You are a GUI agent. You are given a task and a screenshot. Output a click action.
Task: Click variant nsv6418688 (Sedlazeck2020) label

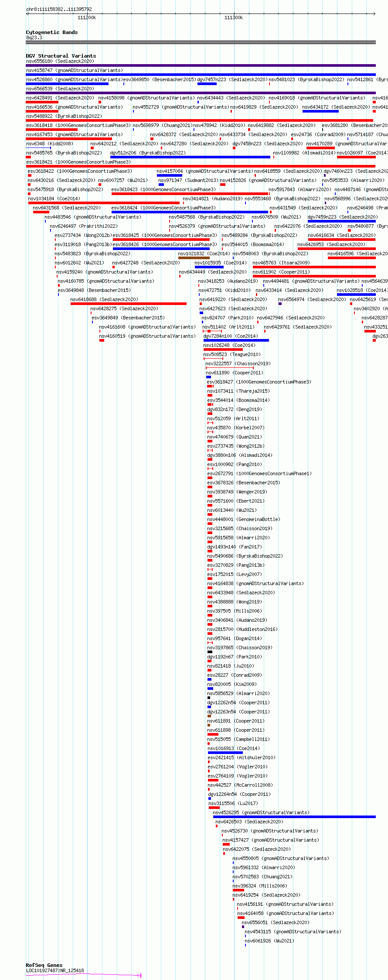[x=104, y=299]
